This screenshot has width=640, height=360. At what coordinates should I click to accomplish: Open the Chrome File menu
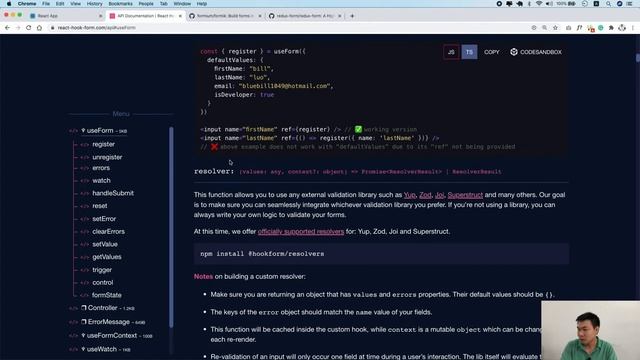click(46, 4)
